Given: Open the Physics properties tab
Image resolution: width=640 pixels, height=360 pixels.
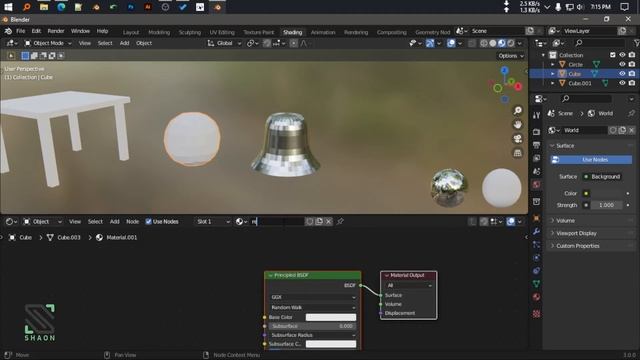Looking at the screenshot, I should (536, 258).
